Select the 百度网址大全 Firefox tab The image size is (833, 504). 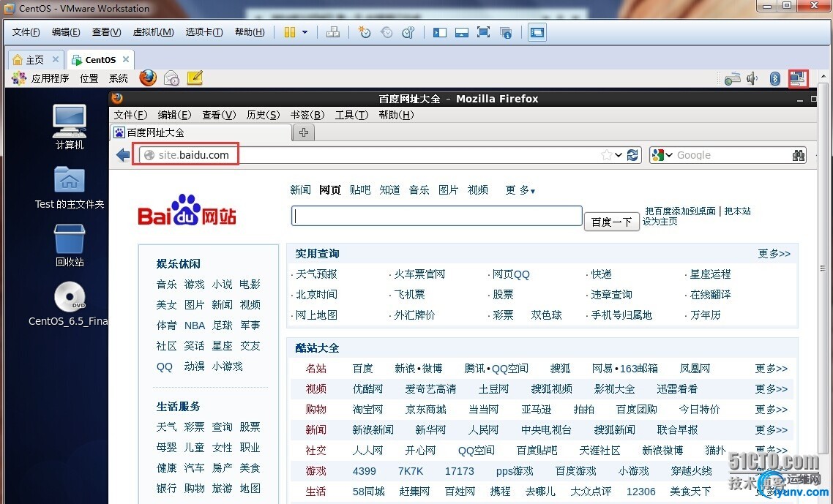(x=201, y=133)
